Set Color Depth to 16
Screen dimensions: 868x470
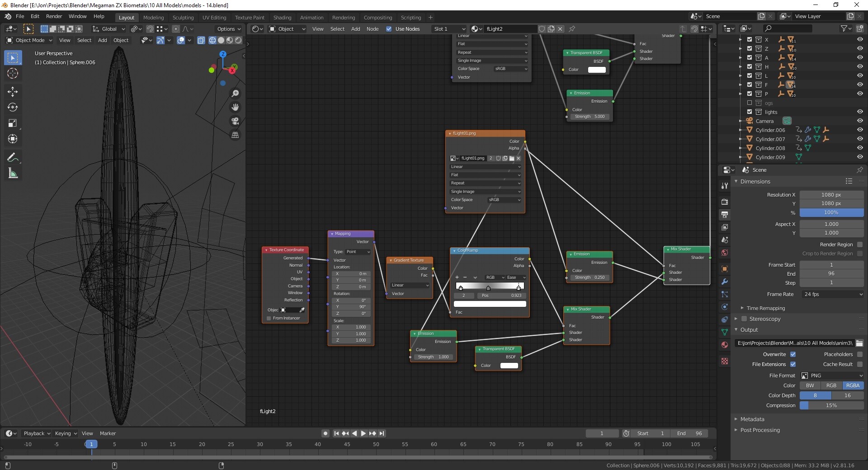click(x=848, y=395)
